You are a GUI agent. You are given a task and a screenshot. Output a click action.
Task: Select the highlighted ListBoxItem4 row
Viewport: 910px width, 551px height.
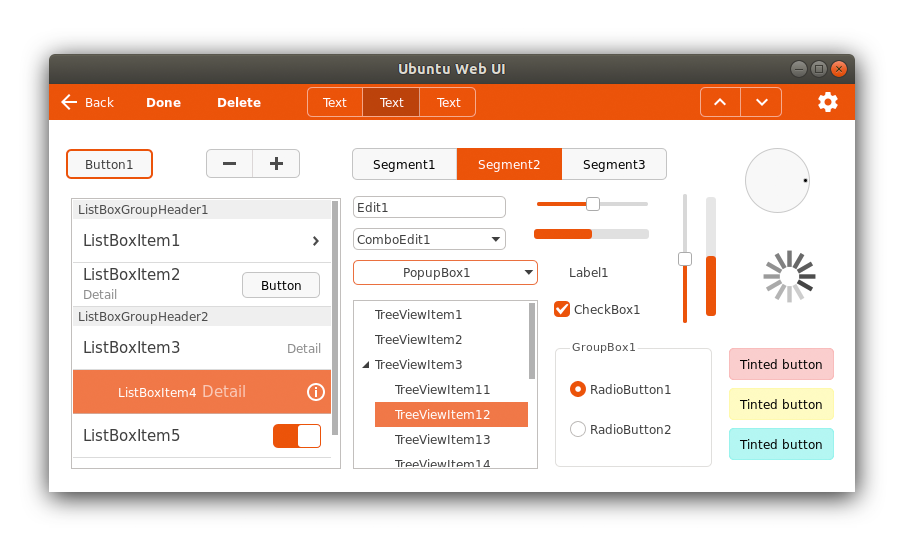pyautogui.click(x=202, y=392)
